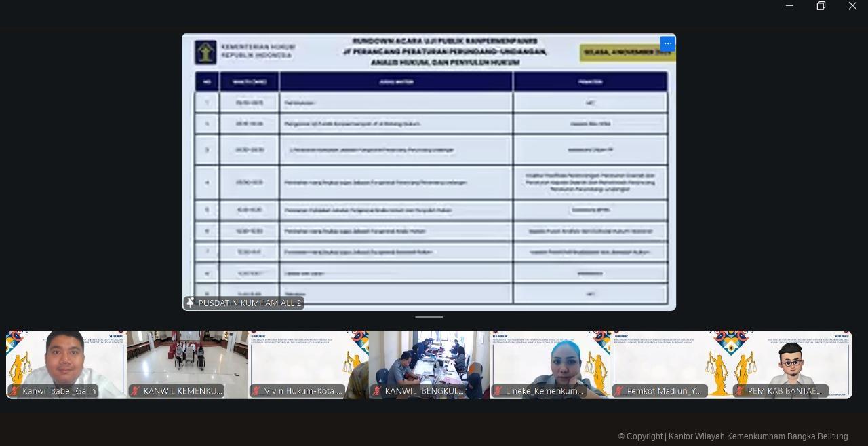Select the Lineke_Kemenkum participant video thumbnail
The height and width of the screenshot is (446, 868).
point(550,360)
